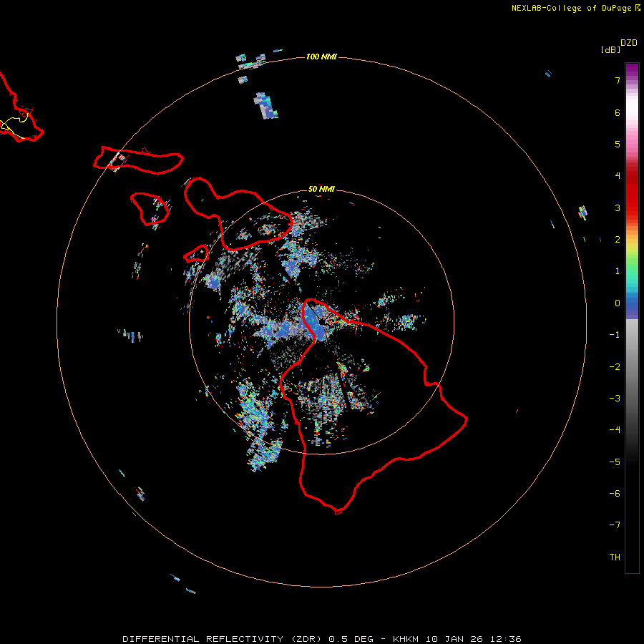This screenshot has height=644, width=644.
Task: Click the 50 NMI range ring label
Action: coord(321,189)
